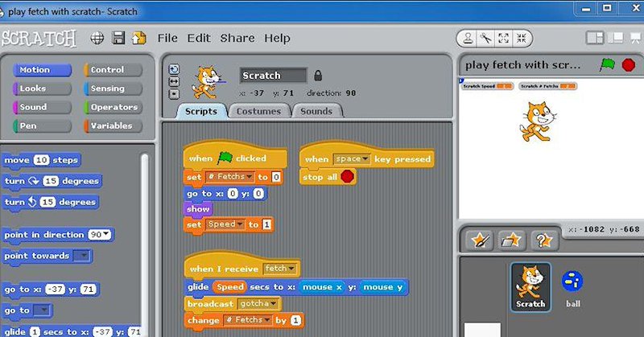Image resolution: width=644 pixels, height=337 pixels.
Task: Set rotation style to don't rotate
Action: pyautogui.click(x=174, y=94)
